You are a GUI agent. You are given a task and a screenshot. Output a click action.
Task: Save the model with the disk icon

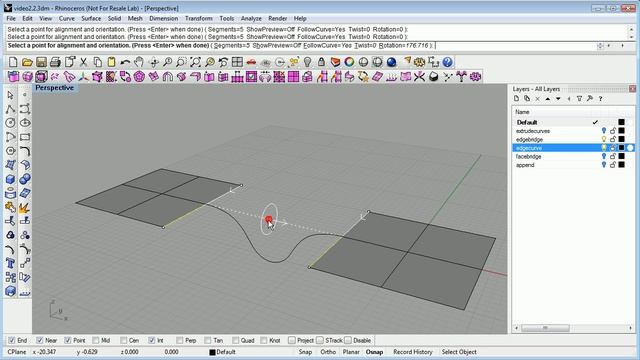click(x=41, y=62)
